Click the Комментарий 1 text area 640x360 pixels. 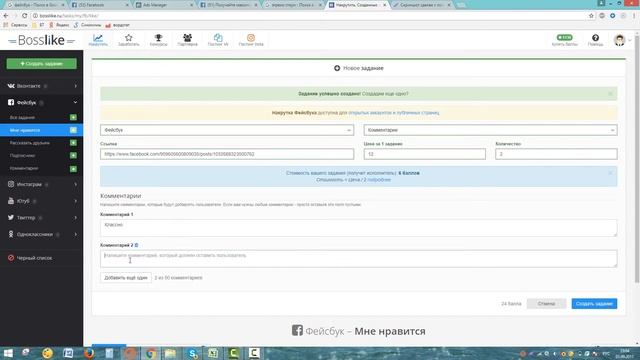tap(358, 228)
